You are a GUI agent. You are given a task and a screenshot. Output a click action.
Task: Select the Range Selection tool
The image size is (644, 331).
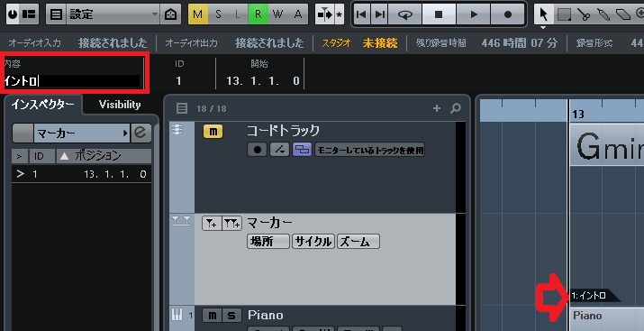[564, 15]
